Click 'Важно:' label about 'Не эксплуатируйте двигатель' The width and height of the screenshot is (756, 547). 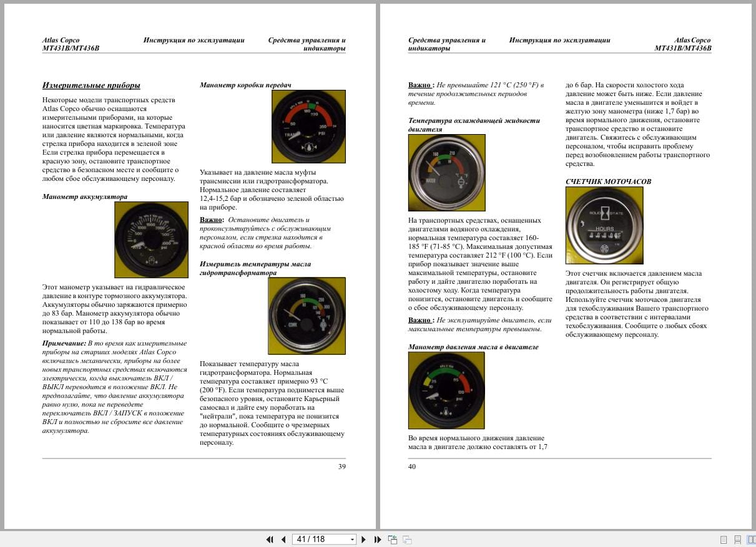click(421, 321)
